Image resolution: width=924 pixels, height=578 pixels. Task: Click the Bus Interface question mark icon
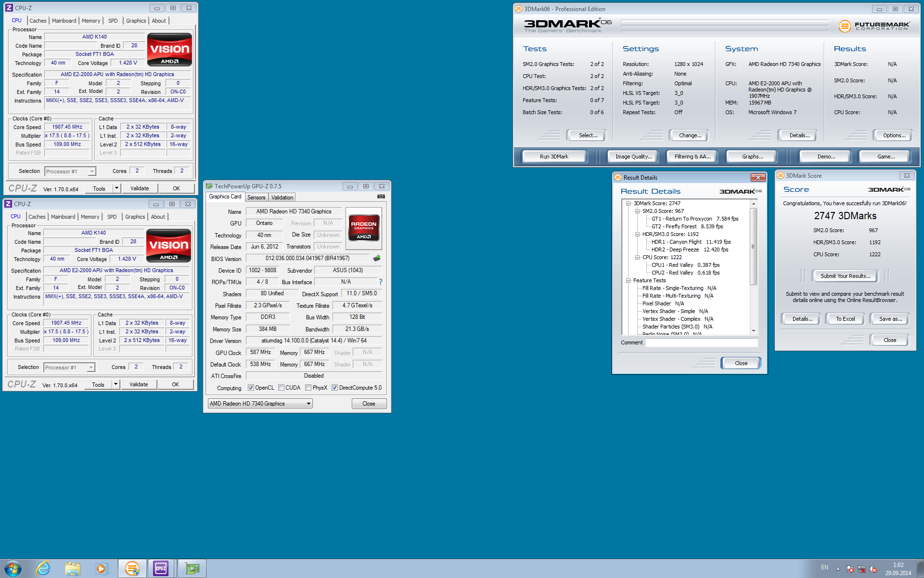380,282
